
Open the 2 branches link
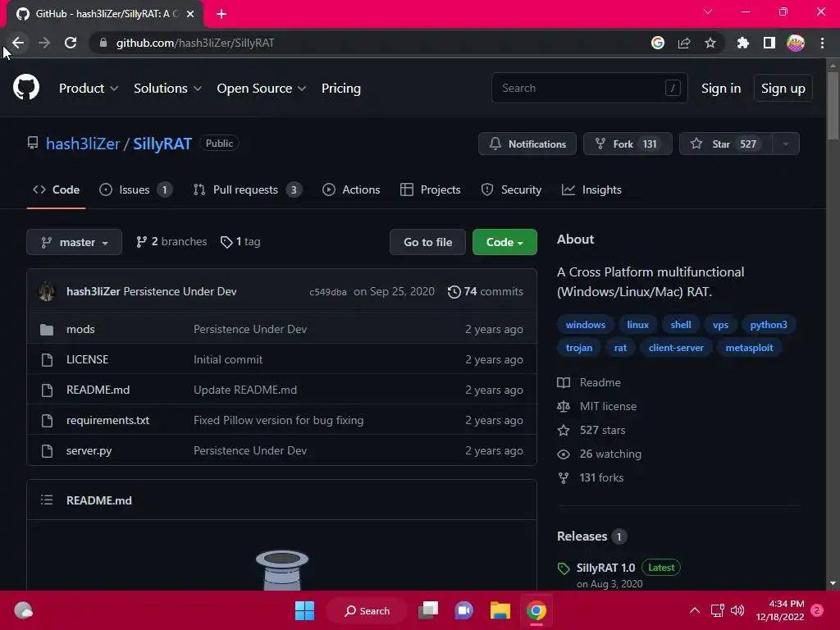(x=171, y=242)
